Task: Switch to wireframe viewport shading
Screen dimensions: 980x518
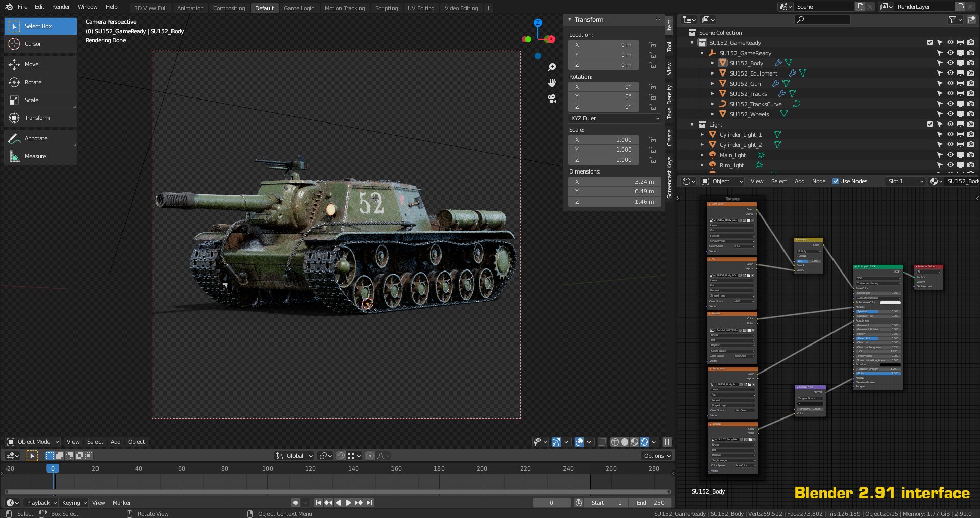Action: pos(615,442)
